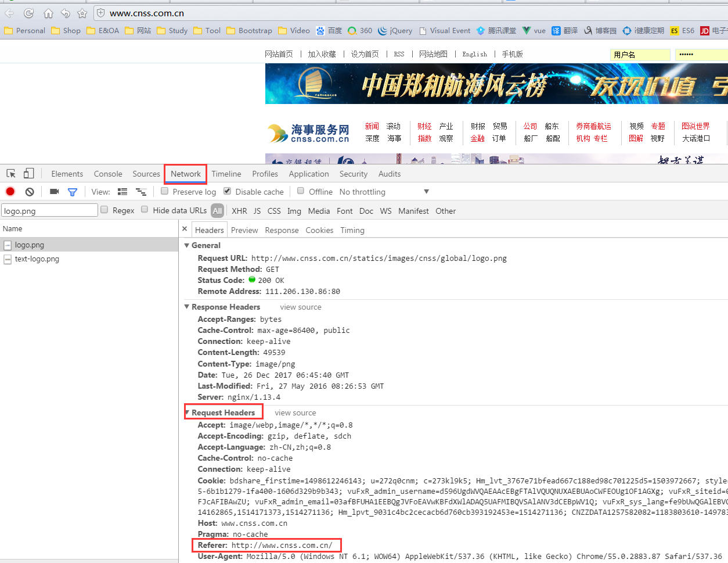
Task: Click view source next to Request Headers
Action: tap(295, 413)
